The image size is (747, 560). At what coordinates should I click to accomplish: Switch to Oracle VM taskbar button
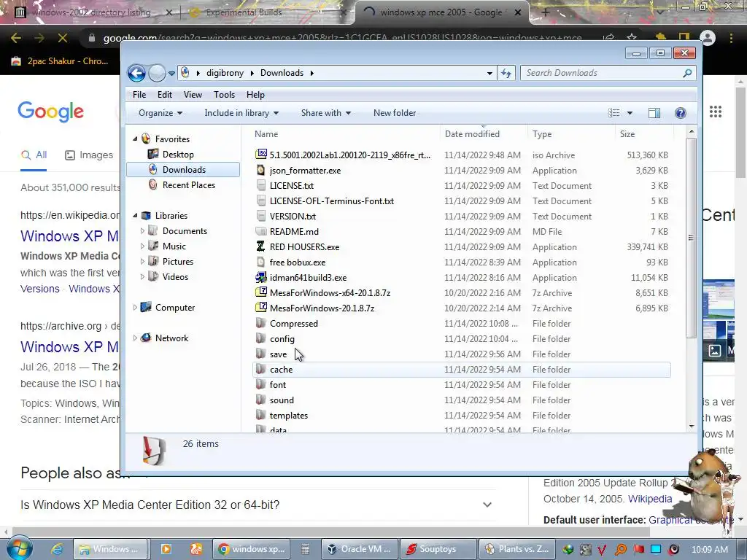tap(360, 549)
